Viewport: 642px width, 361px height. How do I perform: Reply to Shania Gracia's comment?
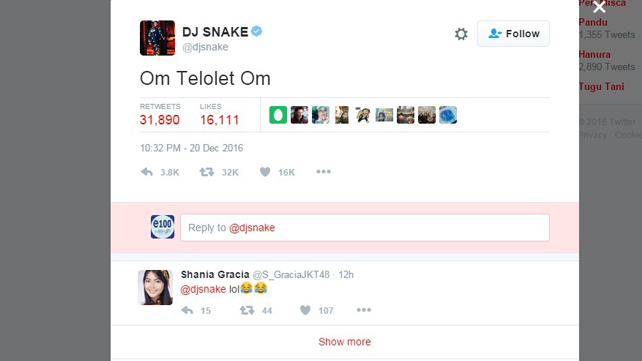point(187,310)
